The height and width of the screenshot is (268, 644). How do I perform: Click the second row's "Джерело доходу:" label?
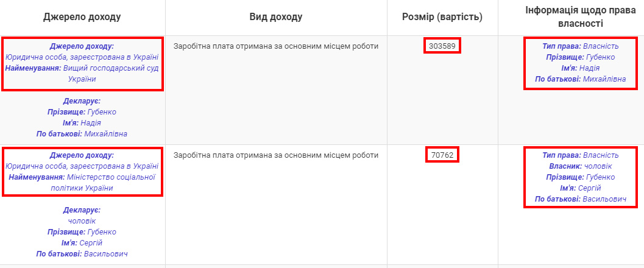[x=82, y=155]
